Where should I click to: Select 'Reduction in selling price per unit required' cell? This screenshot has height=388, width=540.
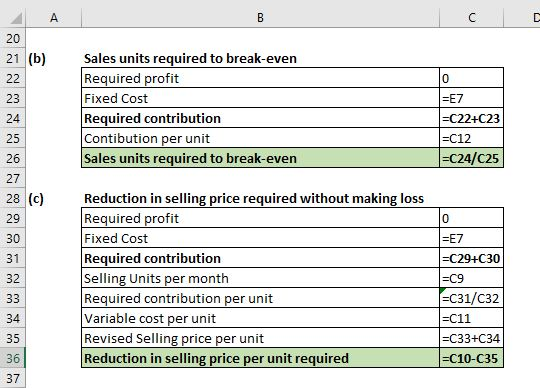pyautogui.click(x=260, y=358)
